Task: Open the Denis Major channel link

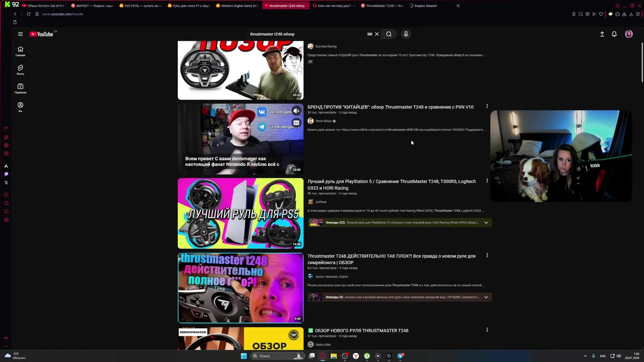Action: click(324, 121)
